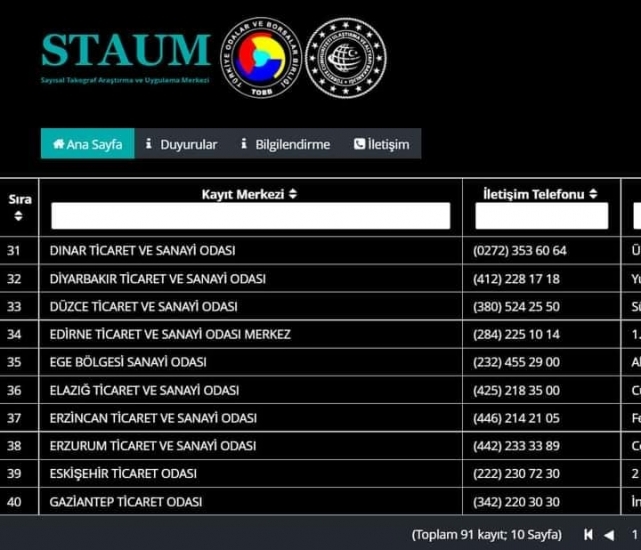
Task: Open the İletişim contact page
Action: point(381,144)
